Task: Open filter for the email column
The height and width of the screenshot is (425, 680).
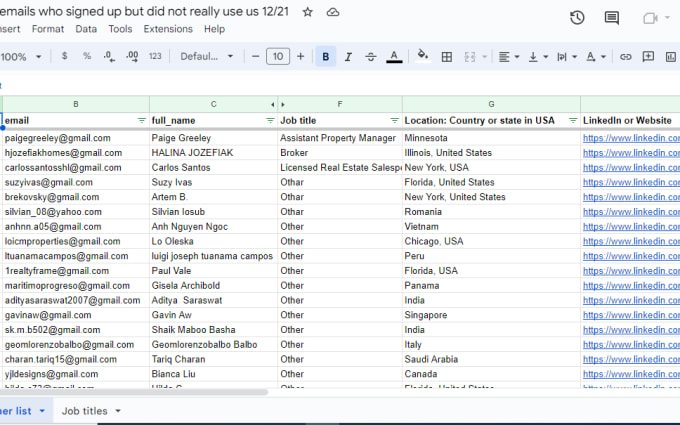Action: (x=141, y=121)
